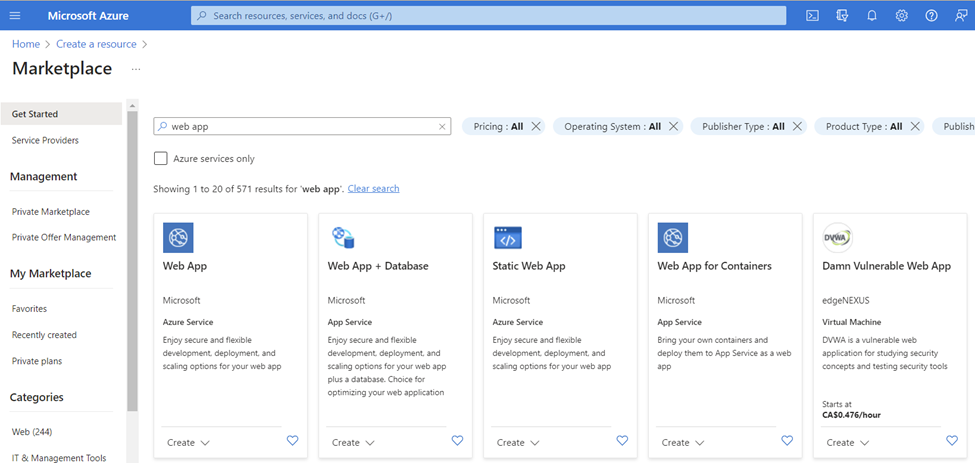Remove the Publisher Type : All filter
The width and height of the screenshot is (975, 463).
(x=797, y=126)
